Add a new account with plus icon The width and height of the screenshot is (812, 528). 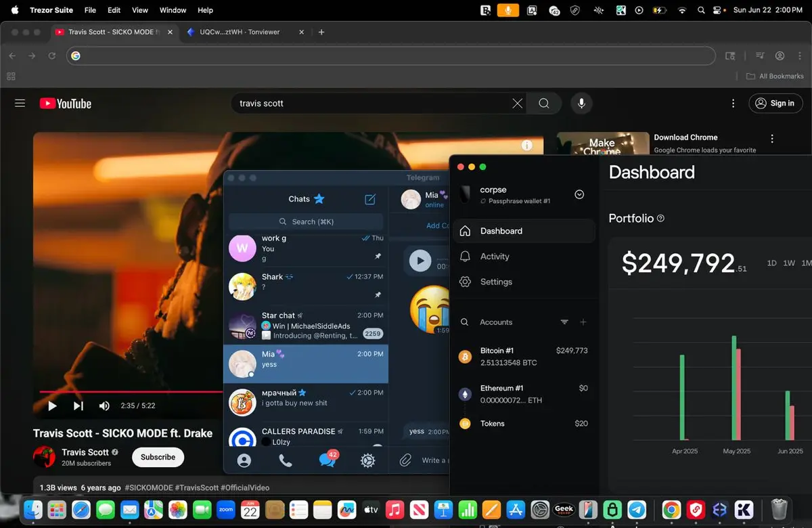pos(583,322)
